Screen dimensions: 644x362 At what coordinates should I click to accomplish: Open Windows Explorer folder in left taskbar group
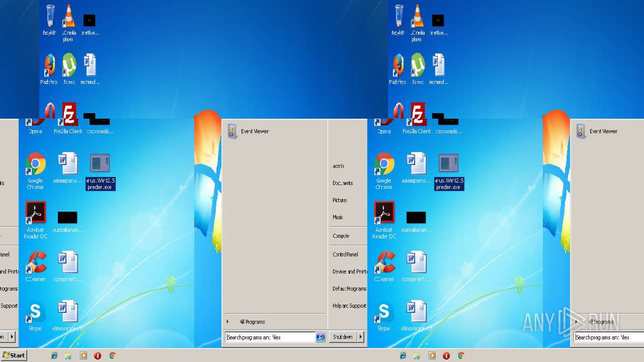coord(68,355)
